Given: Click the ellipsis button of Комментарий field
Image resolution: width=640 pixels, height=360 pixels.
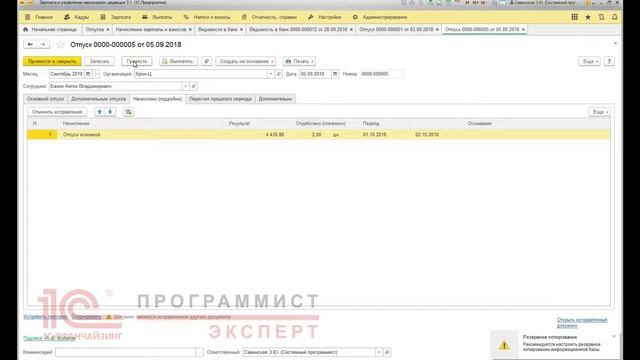Looking at the screenshot, I should click(199, 352).
